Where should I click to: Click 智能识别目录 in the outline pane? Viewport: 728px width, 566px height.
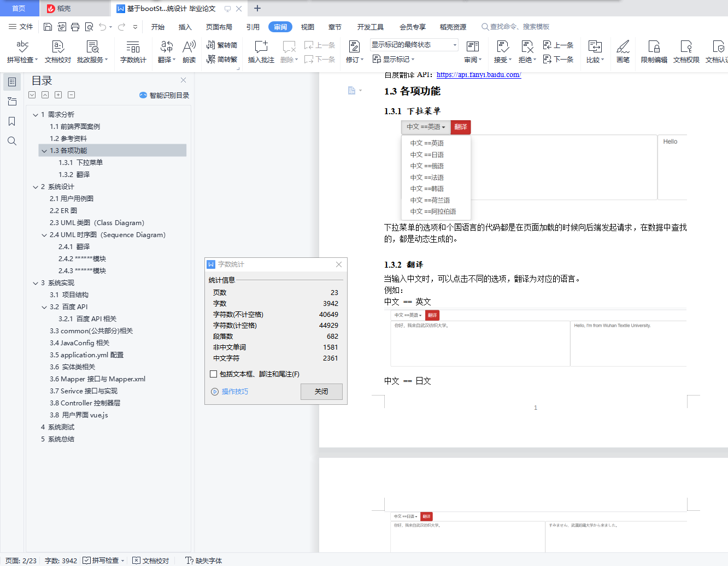[x=165, y=95]
